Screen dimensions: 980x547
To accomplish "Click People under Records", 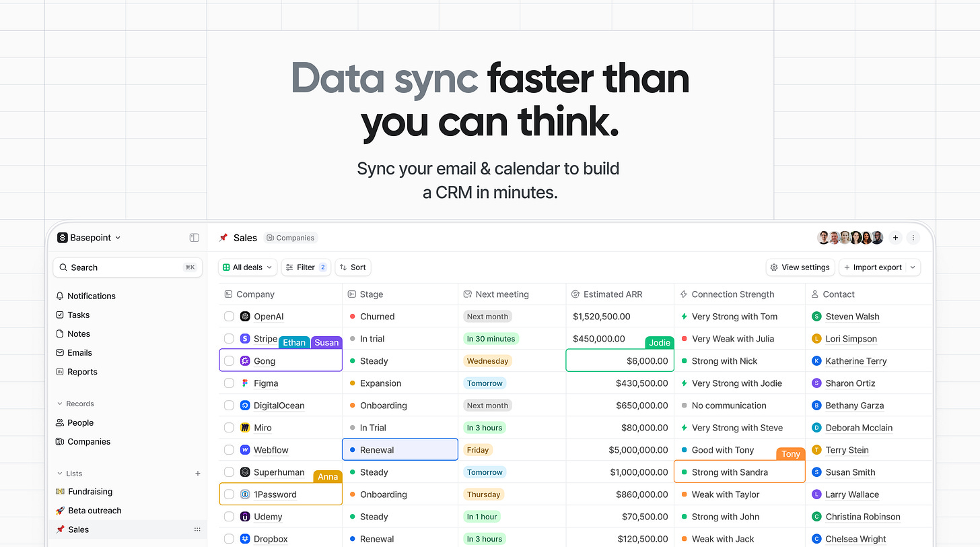I will 75,423.
